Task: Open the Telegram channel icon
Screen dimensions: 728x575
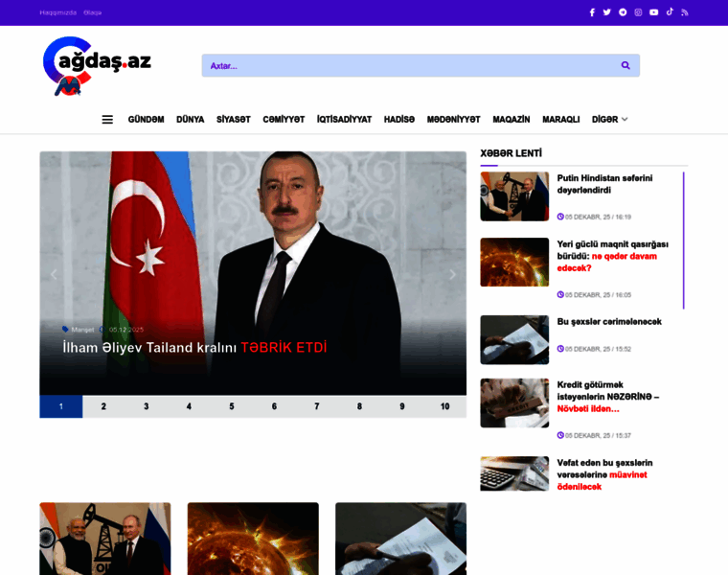Action: click(623, 12)
